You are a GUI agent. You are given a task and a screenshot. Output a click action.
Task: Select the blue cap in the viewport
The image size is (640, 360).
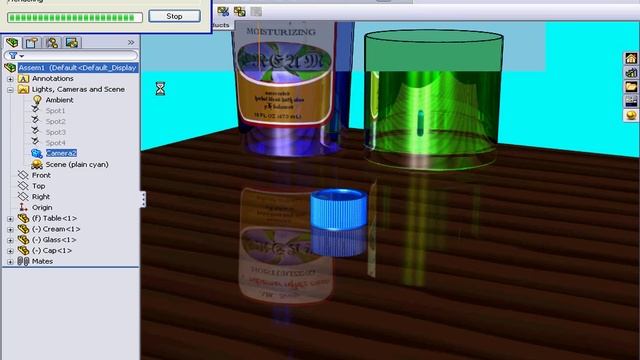(339, 209)
